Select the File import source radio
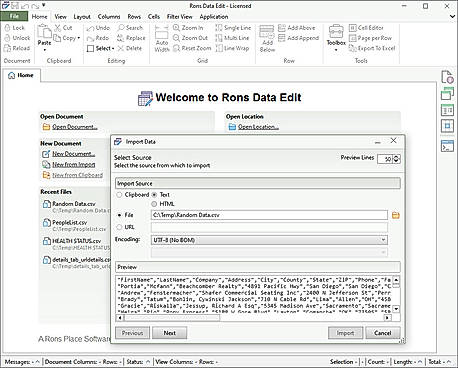Screen dimensions: 458x368 tap(119, 215)
